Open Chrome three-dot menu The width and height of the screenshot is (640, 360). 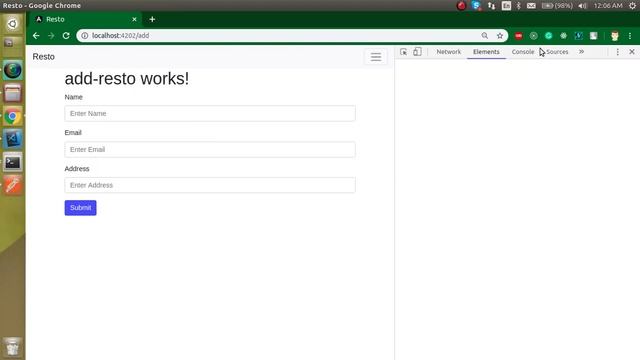coord(630,36)
